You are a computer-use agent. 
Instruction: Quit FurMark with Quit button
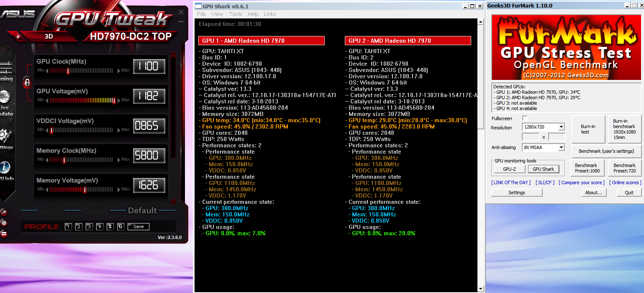click(629, 193)
